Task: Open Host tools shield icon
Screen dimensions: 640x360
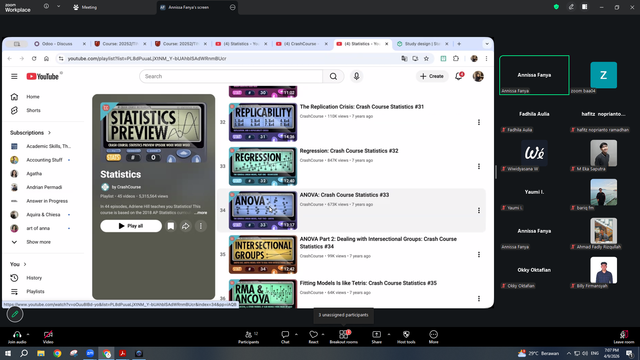Action: click(x=406, y=334)
